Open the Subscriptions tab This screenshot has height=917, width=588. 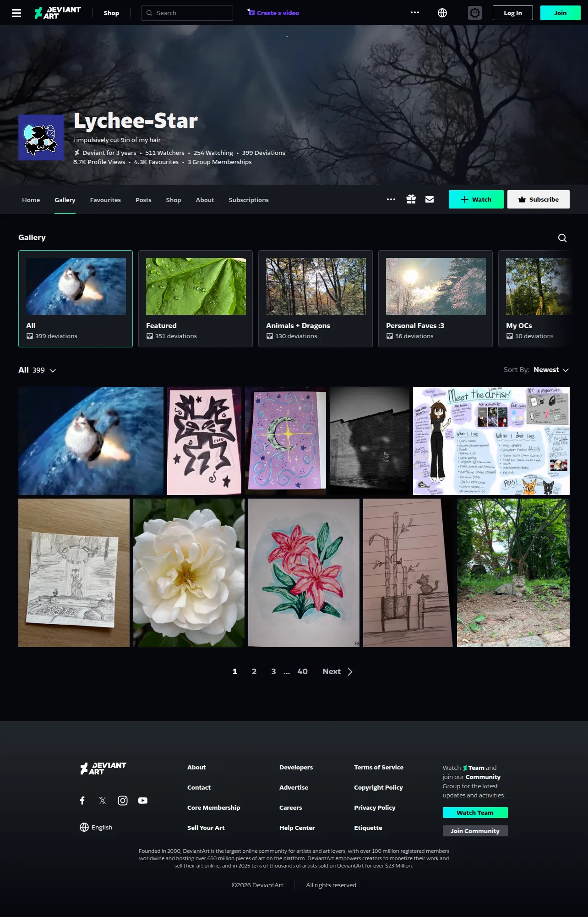pyautogui.click(x=249, y=200)
